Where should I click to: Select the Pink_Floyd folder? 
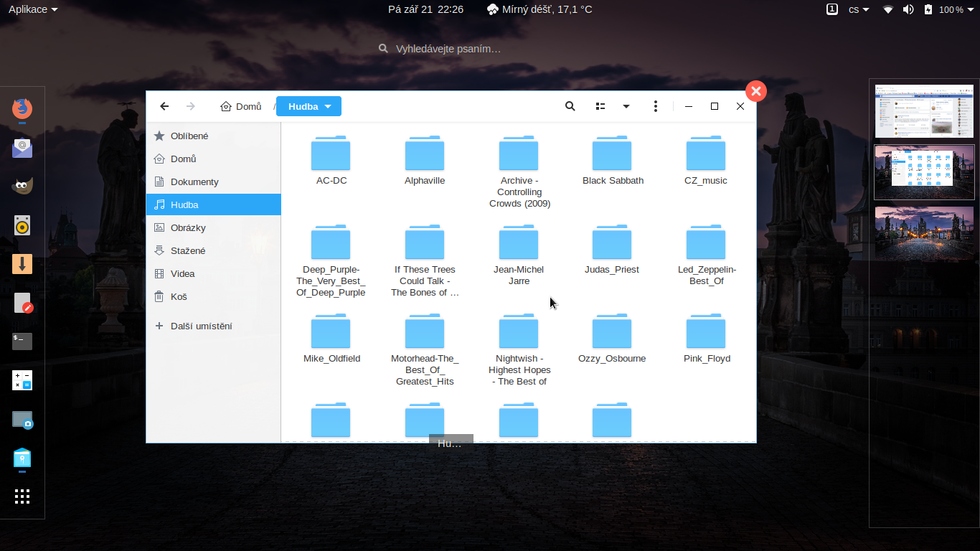point(706,339)
